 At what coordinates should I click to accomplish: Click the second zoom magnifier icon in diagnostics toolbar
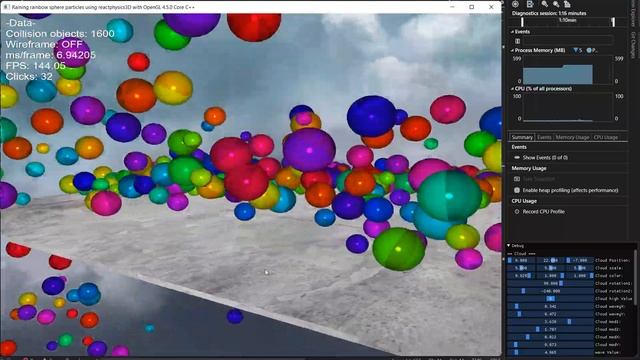(x=556, y=4)
